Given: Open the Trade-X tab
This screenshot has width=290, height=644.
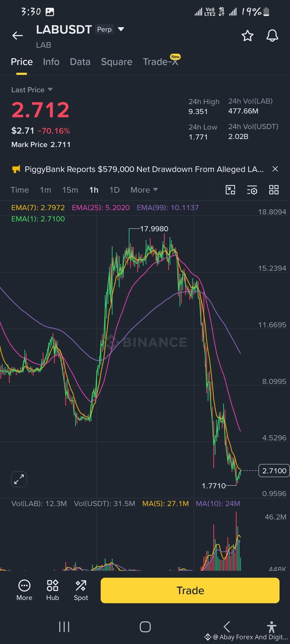Looking at the screenshot, I should (161, 62).
